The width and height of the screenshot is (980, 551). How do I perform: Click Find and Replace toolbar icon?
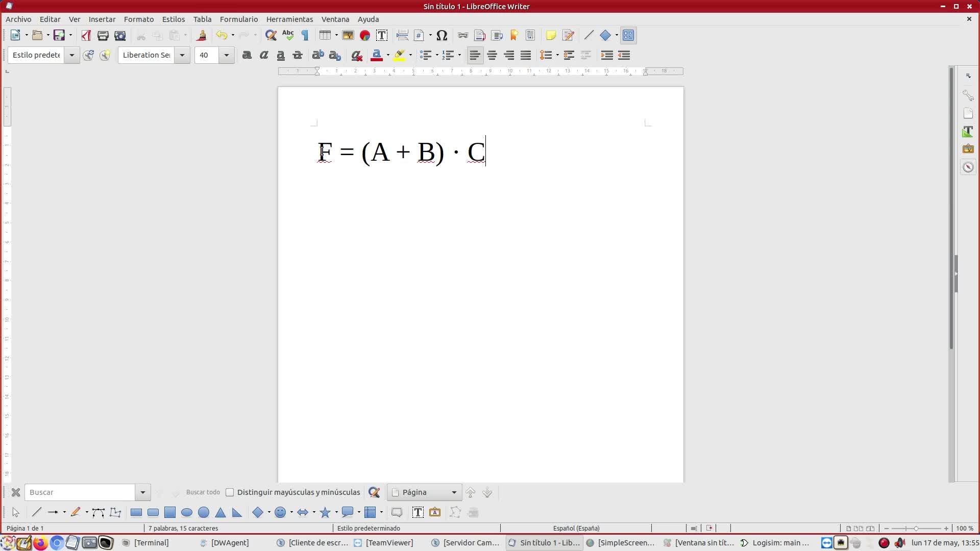(271, 35)
